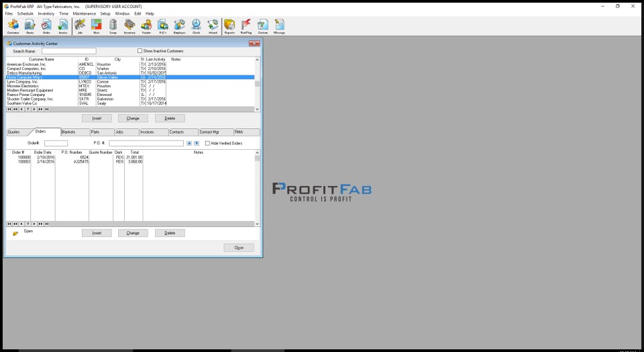Open the Scrap toolbar icon
644x352 pixels.
pyautogui.click(x=113, y=26)
